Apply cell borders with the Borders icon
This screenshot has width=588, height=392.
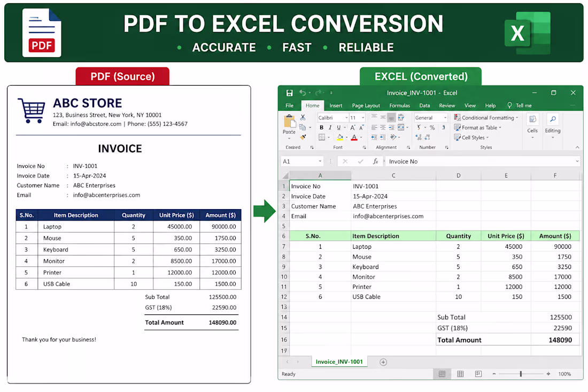322,137
